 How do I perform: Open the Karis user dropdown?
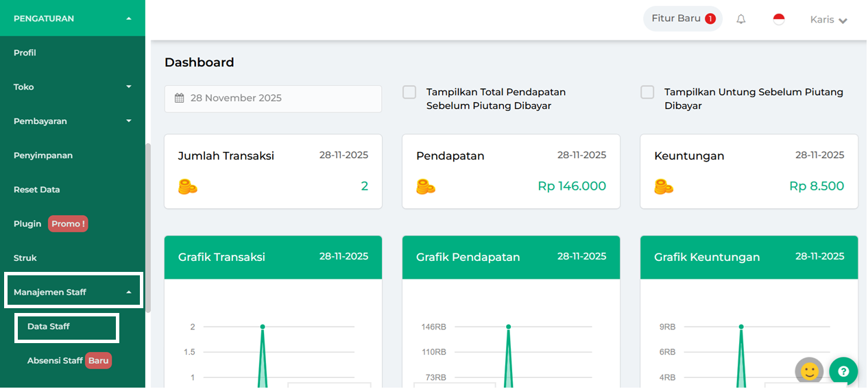(828, 20)
